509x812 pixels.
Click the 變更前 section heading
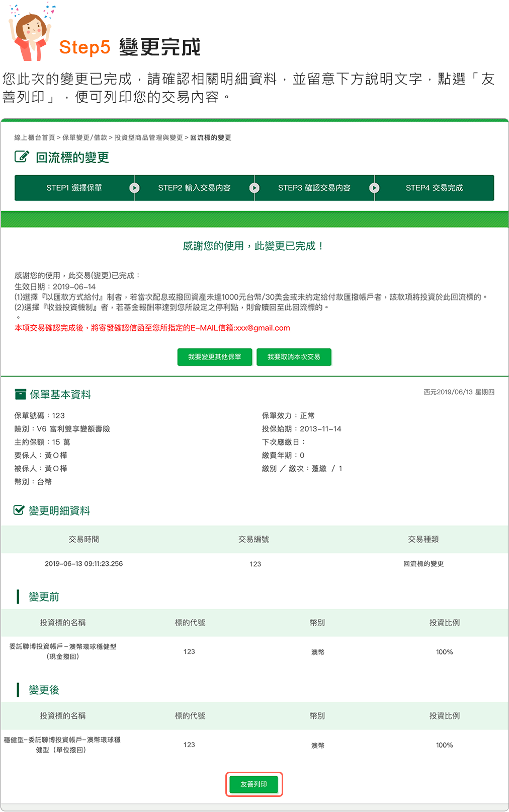pos(44,597)
